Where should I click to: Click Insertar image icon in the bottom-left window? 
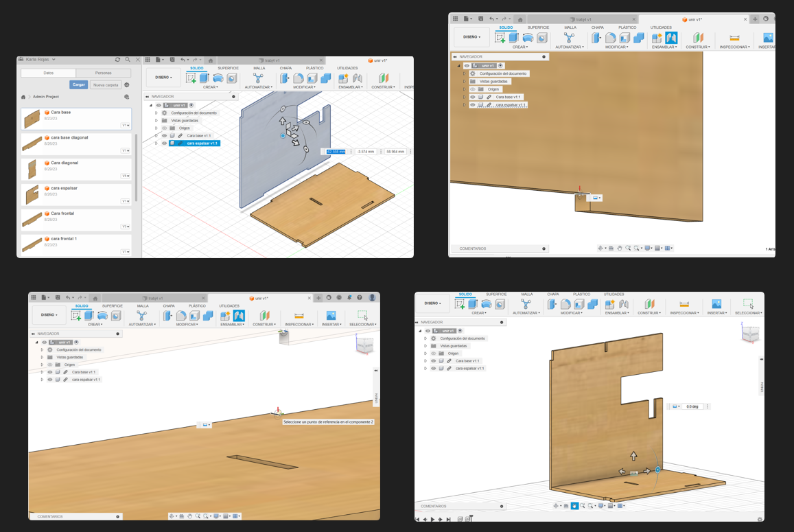(x=331, y=315)
